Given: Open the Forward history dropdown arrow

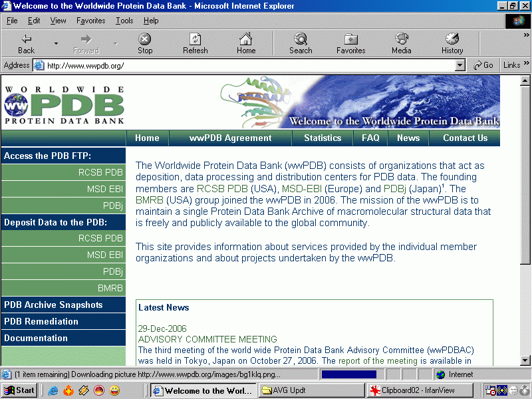Looking at the screenshot, I should (x=115, y=44).
